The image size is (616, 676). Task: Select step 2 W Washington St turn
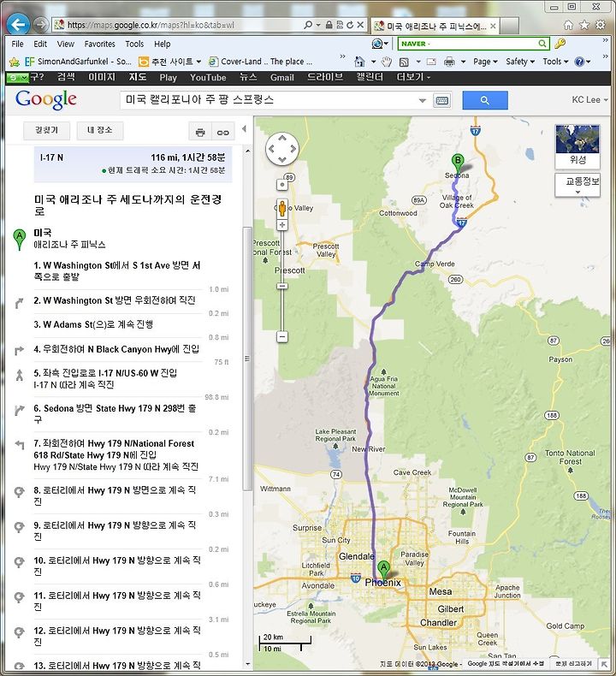click(x=115, y=300)
